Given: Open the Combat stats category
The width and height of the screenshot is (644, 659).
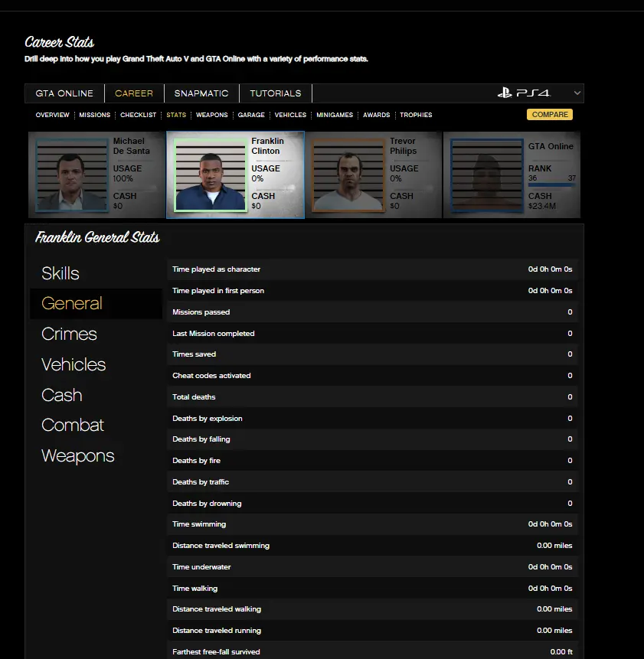Looking at the screenshot, I should click(x=73, y=426).
